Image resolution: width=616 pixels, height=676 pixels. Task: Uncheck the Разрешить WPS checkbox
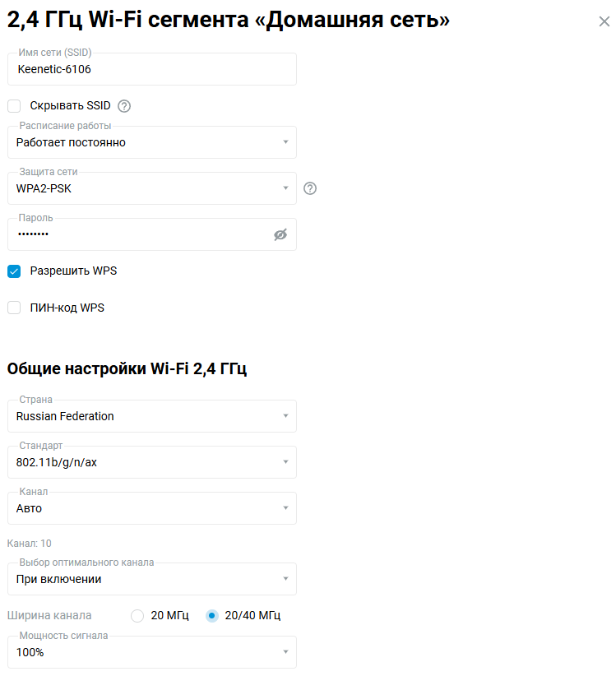14,271
